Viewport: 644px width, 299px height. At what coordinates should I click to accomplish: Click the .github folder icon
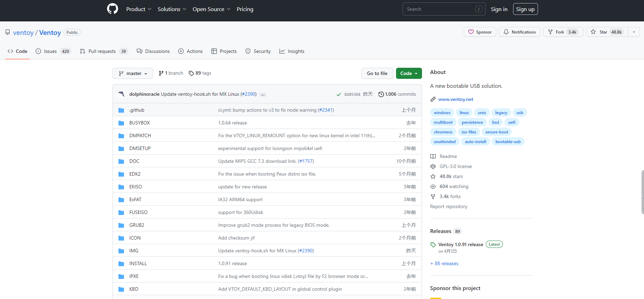tap(121, 110)
